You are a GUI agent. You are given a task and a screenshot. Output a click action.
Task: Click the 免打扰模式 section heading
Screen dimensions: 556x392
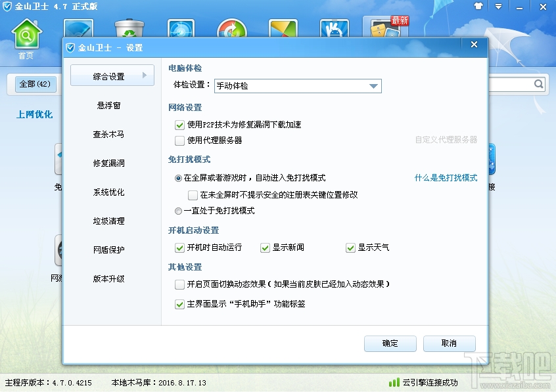[189, 160]
